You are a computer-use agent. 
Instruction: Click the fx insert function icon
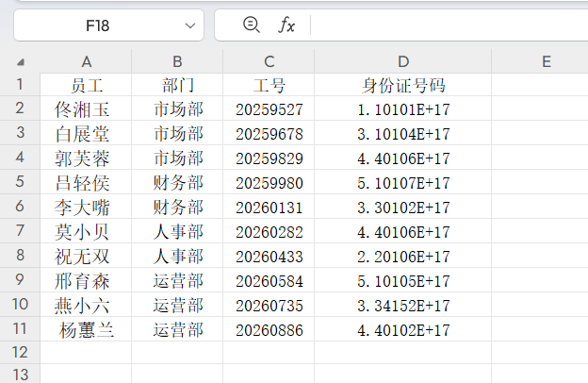pyautogui.click(x=286, y=25)
